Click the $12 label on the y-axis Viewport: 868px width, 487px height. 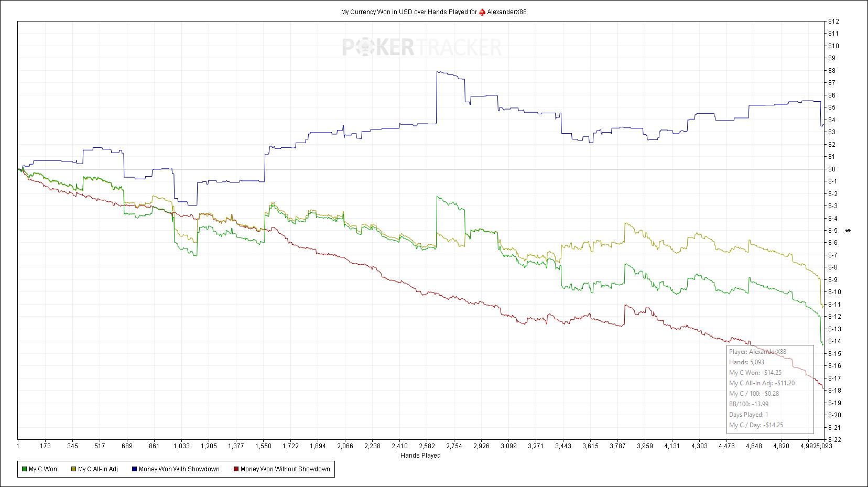[x=833, y=21]
